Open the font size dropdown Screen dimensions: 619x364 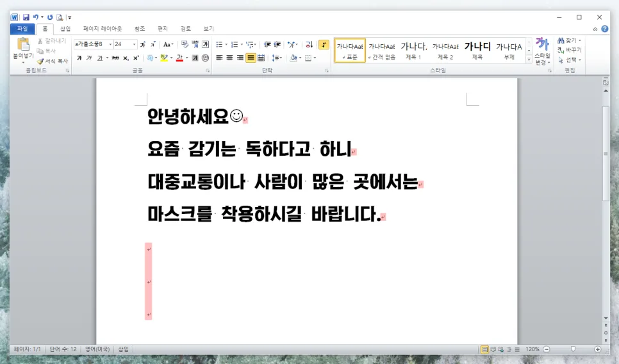(x=134, y=44)
